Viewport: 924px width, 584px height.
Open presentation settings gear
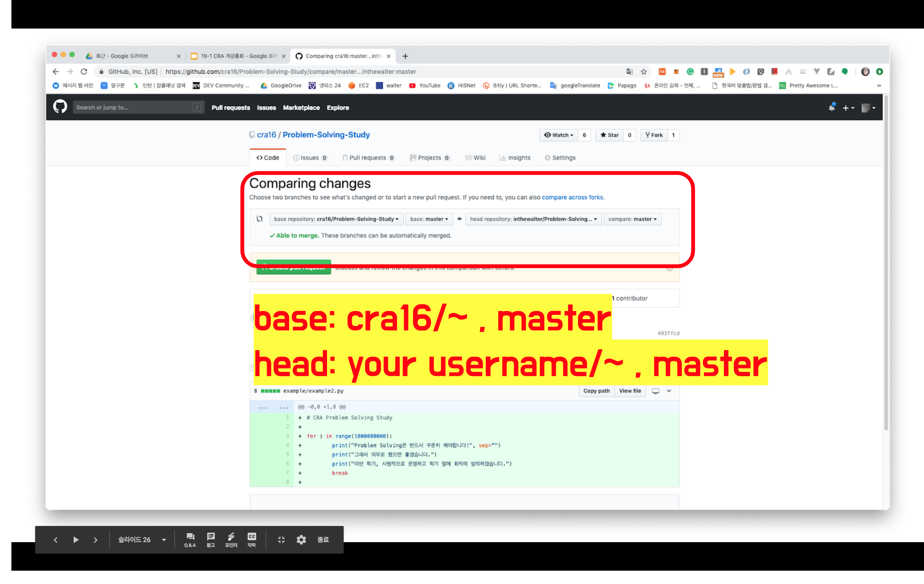(x=301, y=540)
